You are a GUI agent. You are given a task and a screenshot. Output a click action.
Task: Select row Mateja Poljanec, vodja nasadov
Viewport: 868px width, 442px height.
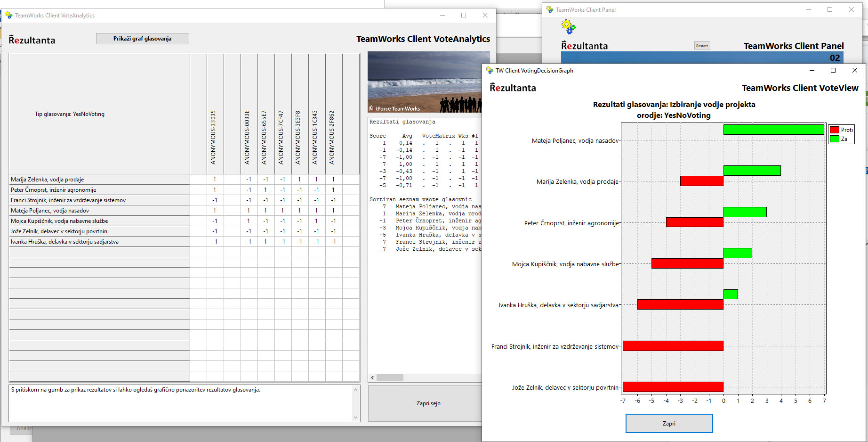(x=99, y=211)
